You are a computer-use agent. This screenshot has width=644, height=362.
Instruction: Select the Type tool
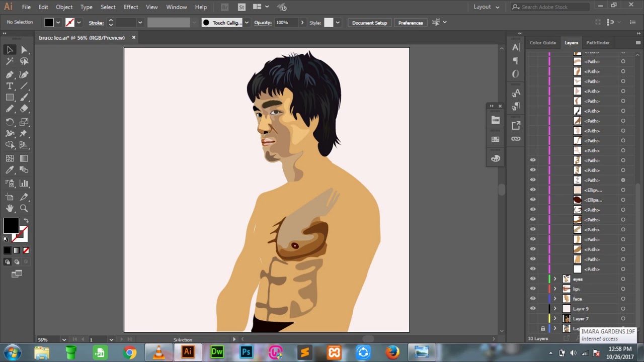pyautogui.click(x=10, y=86)
